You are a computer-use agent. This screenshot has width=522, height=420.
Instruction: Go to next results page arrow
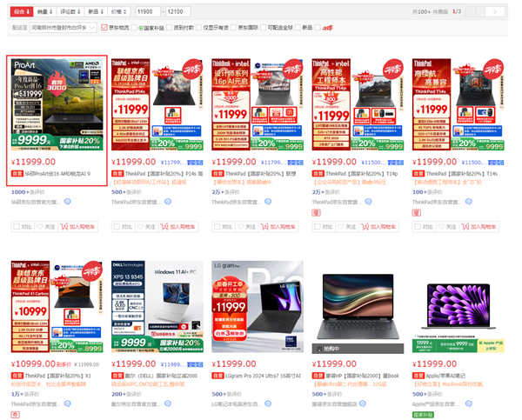click(495, 11)
